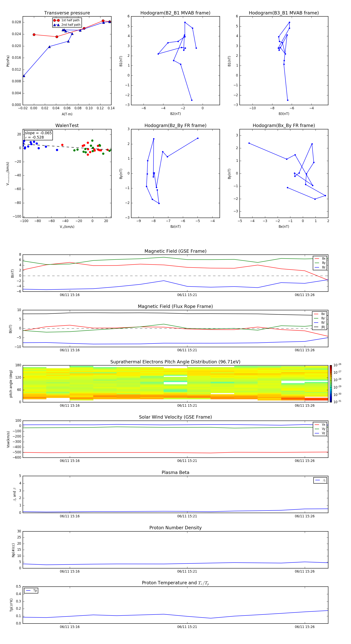
Task: Click the 'Hodogram(Bx_By FR frame)' title
Action: tap(284, 125)
